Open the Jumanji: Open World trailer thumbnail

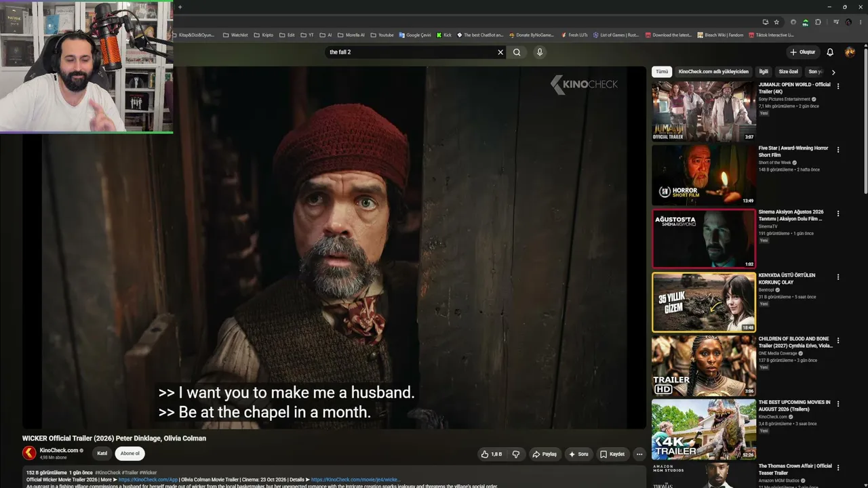(x=704, y=111)
